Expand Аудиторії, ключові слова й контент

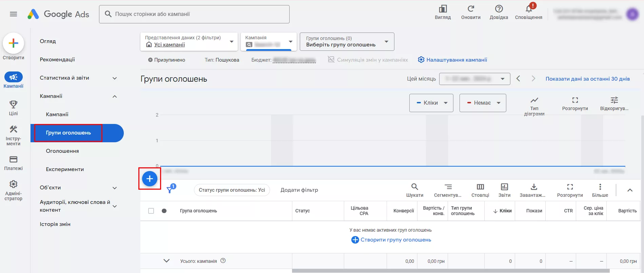(x=115, y=206)
